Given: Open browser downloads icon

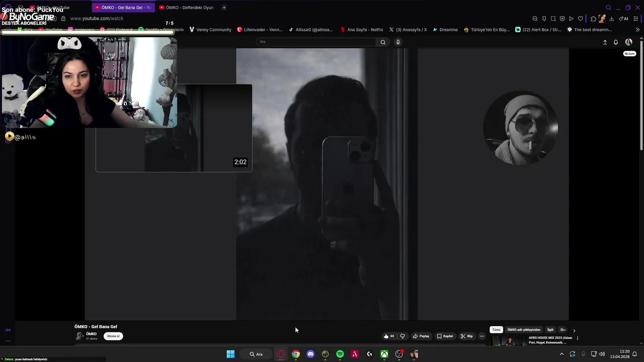Looking at the screenshot, I should [x=611, y=19].
